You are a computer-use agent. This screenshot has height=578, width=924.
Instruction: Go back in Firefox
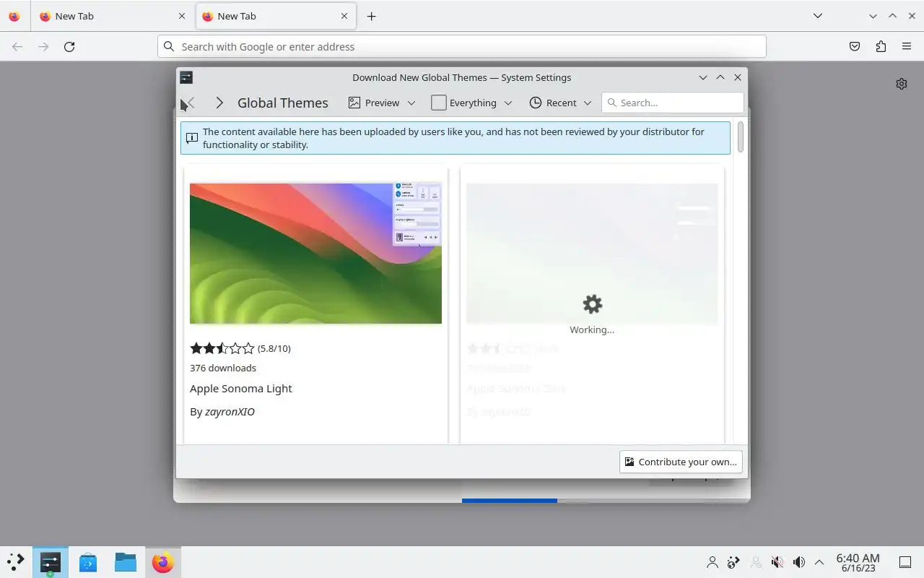[17, 46]
